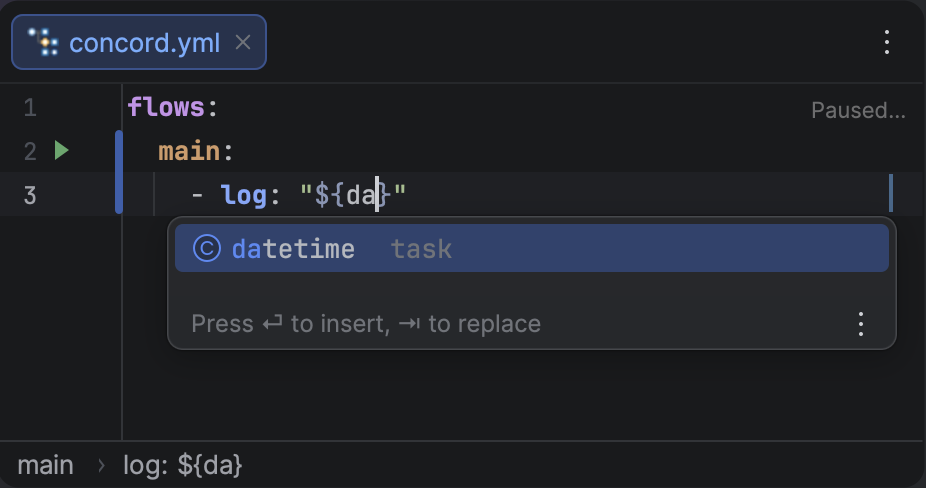This screenshot has height=488, width=926.
Task: Click the log key on line 3
Action: [243, 194]
